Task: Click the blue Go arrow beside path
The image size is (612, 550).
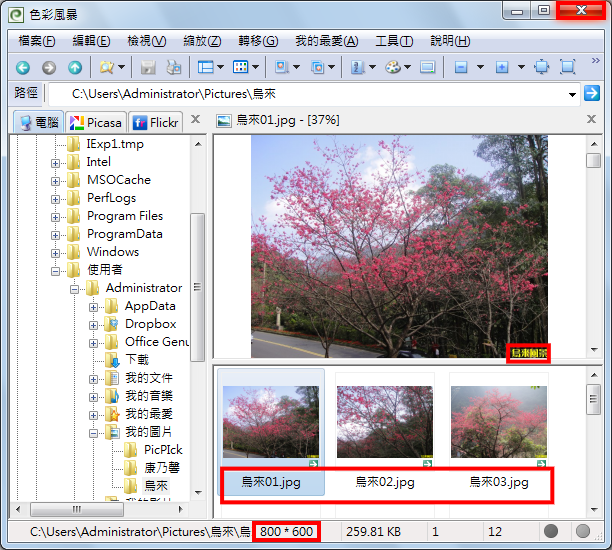Action: [592, 93]
